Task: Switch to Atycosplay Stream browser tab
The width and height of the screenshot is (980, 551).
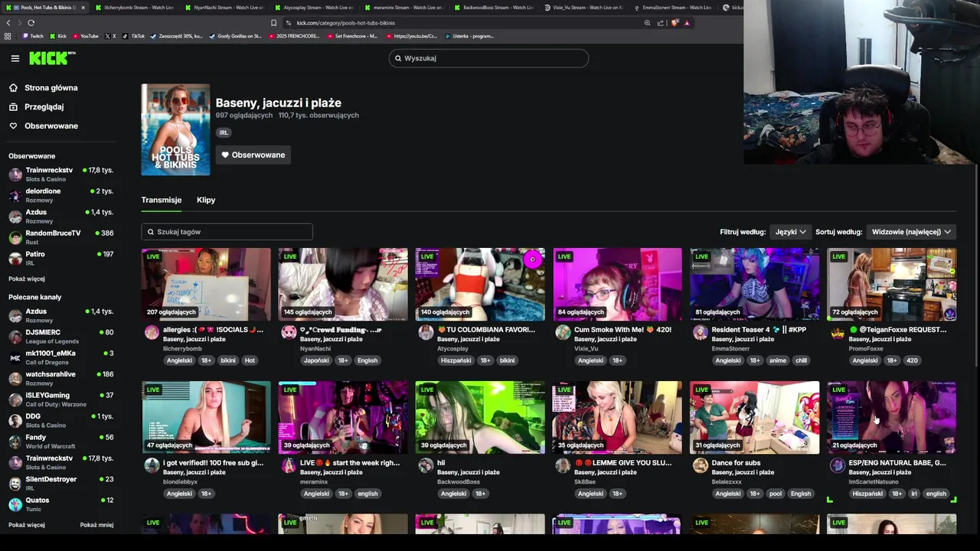Action: click(313, 8)
